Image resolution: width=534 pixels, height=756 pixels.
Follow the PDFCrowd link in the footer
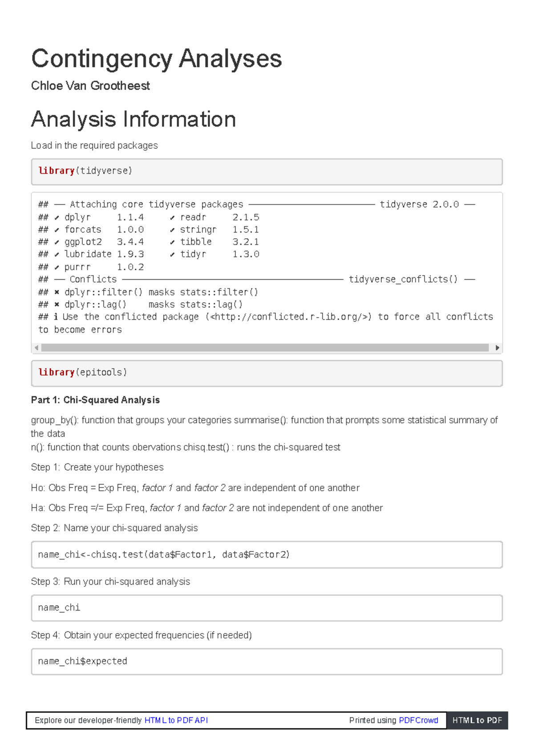coord(418,720)
